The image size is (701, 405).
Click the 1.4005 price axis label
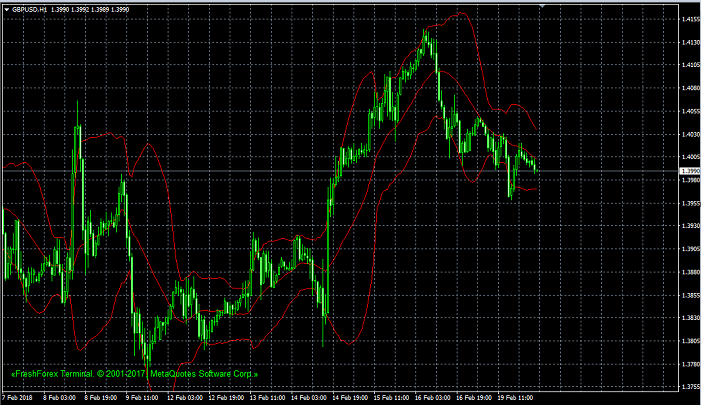pos(689,157)
